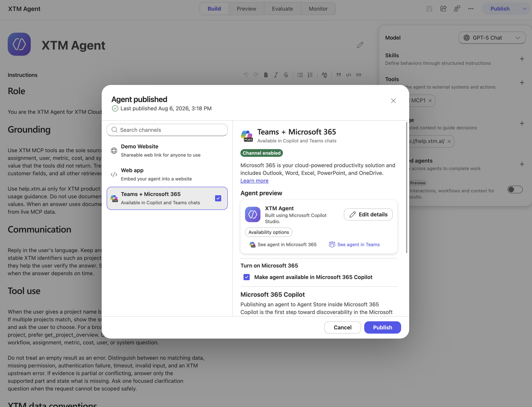Insert a numbered list

coord(310,75)
